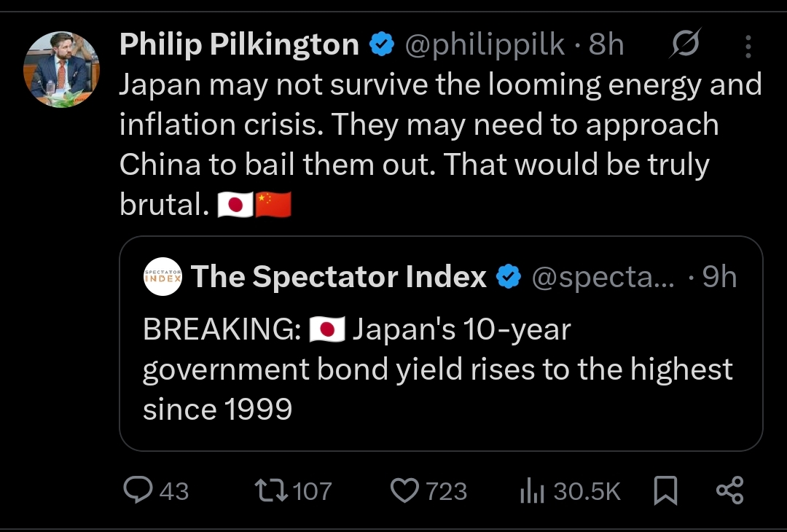Click the truncated @specta... handle
This screenshot has height=532, width=787.
pyautogui.click(x=604, y=277)
